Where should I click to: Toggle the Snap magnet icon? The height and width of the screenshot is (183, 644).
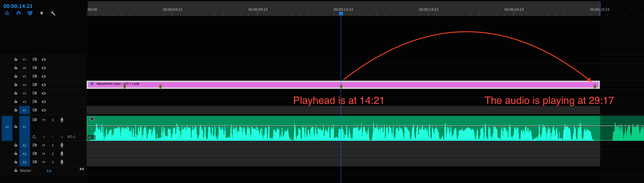[19, 13]
